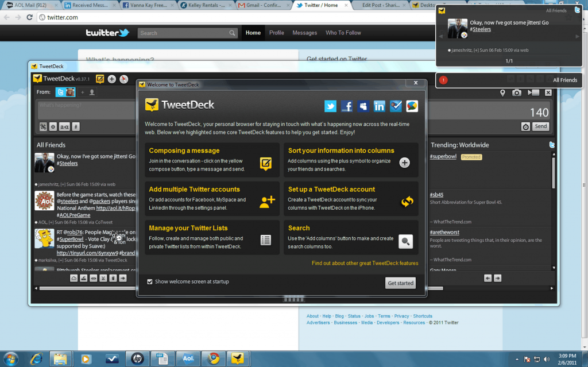Open the Manage your Twitter Lists card
The width and height of the screenshot is (588, 367).
pos(212,238)
